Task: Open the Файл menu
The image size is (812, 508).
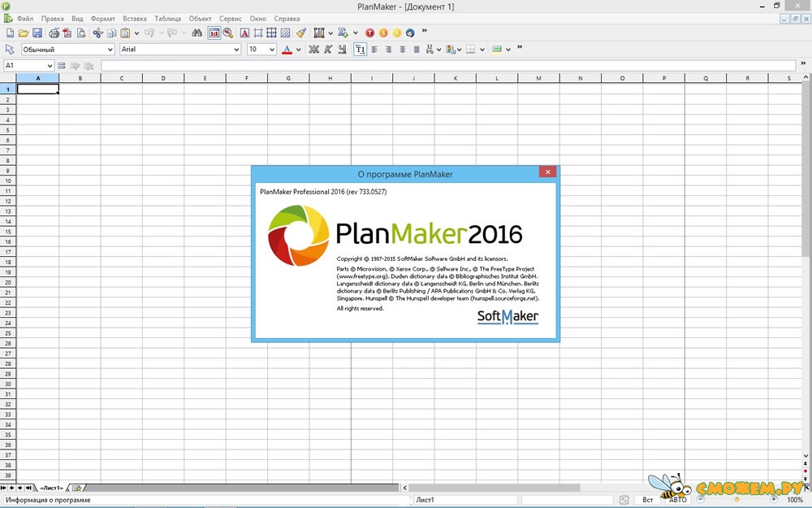Action: coord(25,18)
